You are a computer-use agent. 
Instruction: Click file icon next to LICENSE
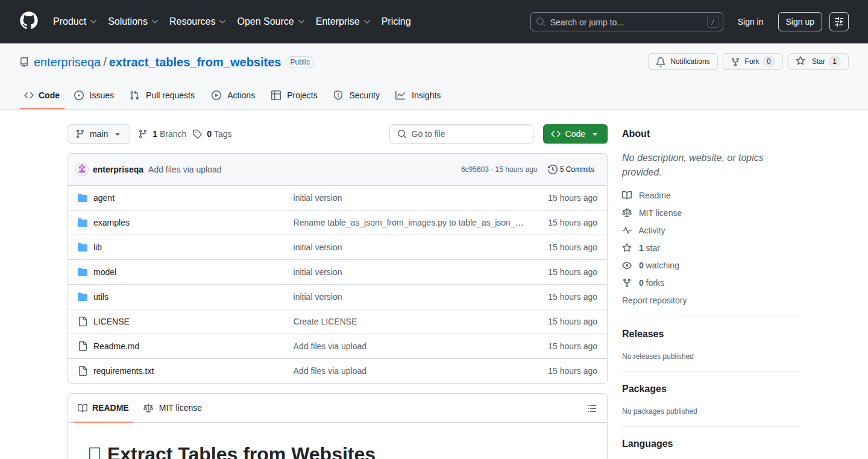pyautogui.click(x=83, y=321)
